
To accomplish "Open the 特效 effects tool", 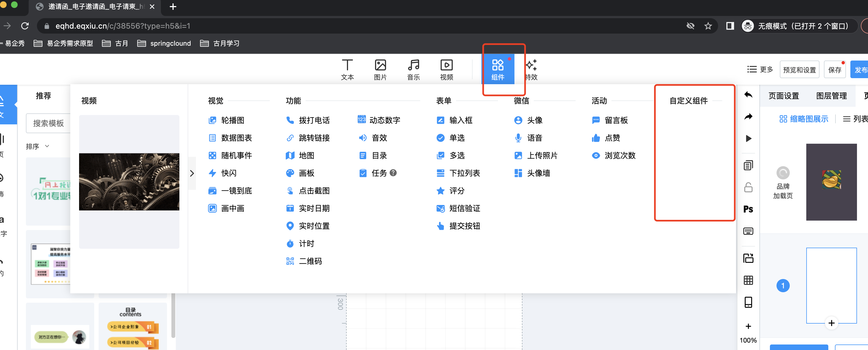I will click(531, 69).
